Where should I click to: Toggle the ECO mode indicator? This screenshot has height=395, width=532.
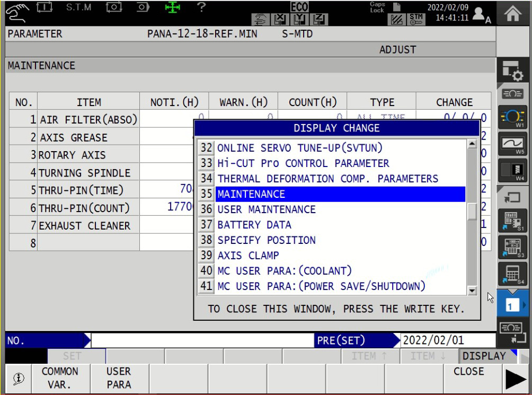[x=299, y=6]
